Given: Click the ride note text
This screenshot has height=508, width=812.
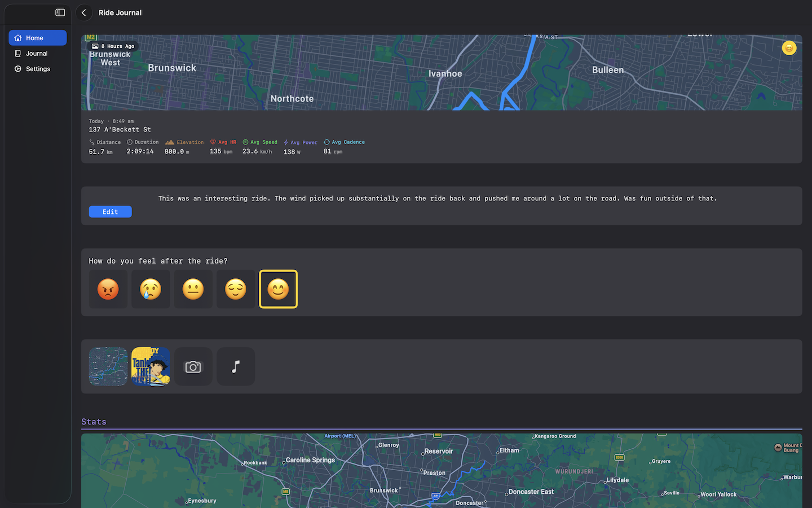Looking at the screenshot, I should pyautogui.click(x=438, y=199).
